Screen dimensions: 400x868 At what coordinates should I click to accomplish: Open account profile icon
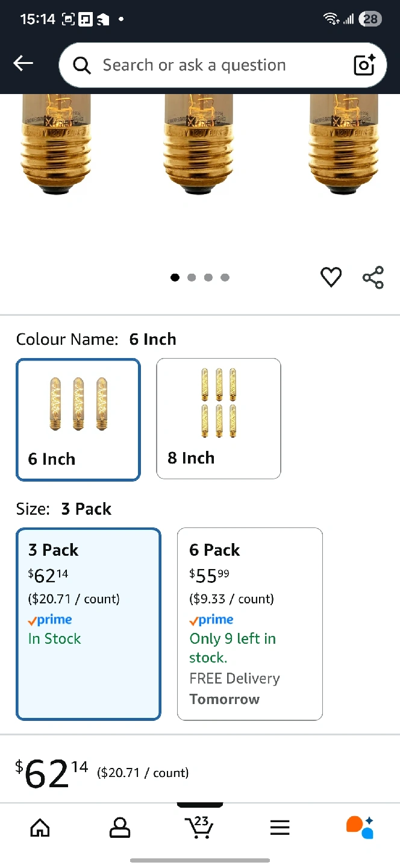[120, 828]
